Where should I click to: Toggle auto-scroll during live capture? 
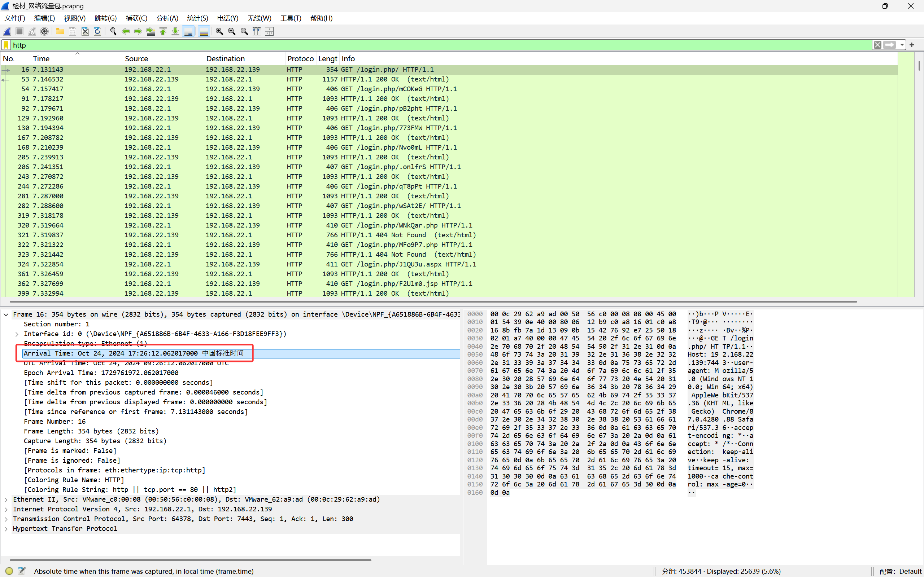pos(188,32)
